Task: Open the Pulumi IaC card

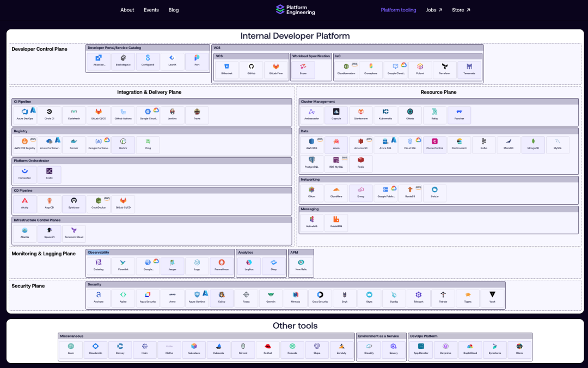Action: [x=420, y=69]
